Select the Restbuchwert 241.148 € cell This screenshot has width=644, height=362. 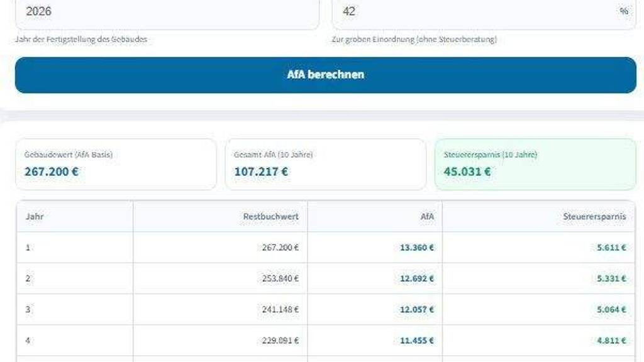click(x=280, y=309)
